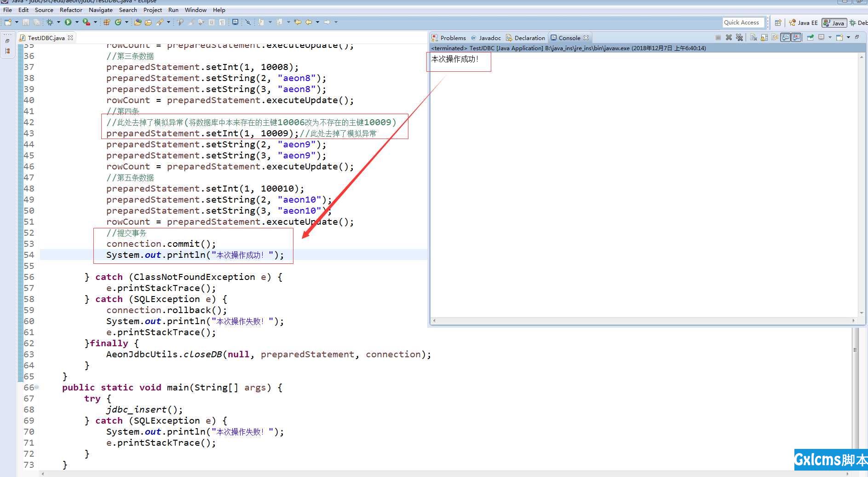Screen dimensions: 868x477
Task: Click the Console vertical scrollbar down arrow
Action: [862, 313]
